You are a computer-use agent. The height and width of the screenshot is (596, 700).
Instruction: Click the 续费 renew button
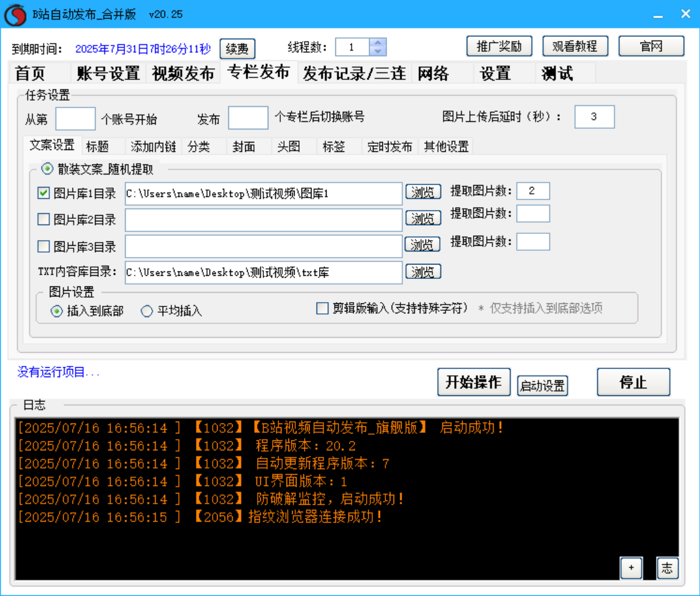tap(237, 49)
